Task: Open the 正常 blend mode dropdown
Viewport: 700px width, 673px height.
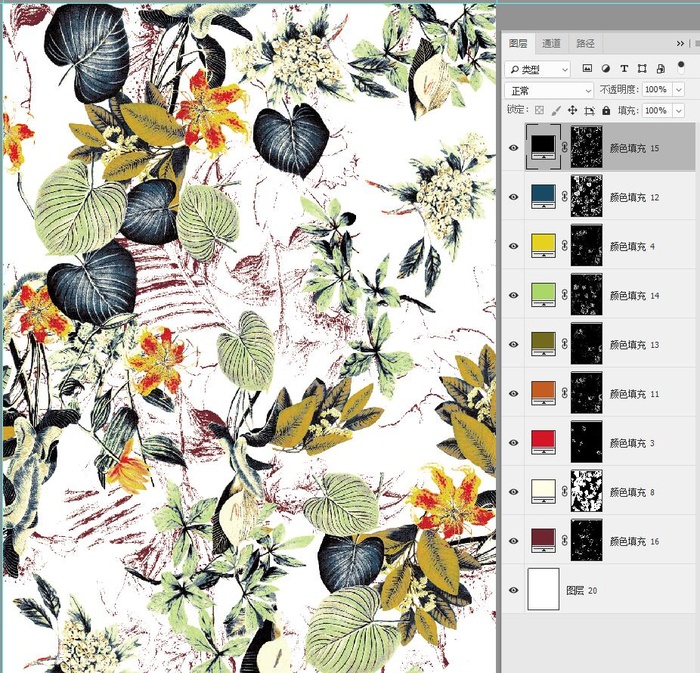Action: (549, 91)
